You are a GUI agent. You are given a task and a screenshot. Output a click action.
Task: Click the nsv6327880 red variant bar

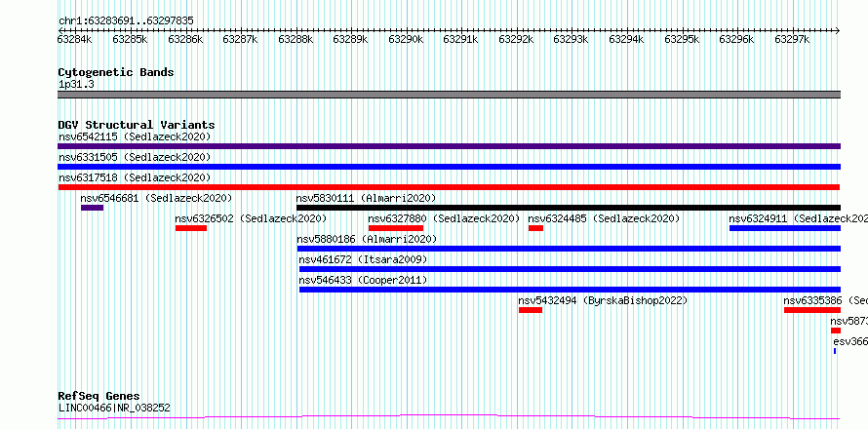point(396,228)
